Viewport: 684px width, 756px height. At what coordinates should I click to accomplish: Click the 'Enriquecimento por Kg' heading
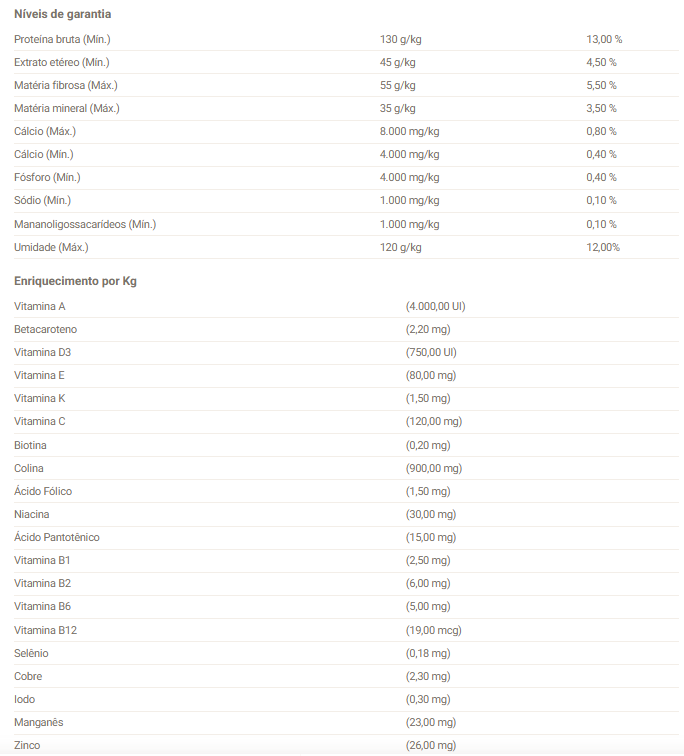[76, 281]
